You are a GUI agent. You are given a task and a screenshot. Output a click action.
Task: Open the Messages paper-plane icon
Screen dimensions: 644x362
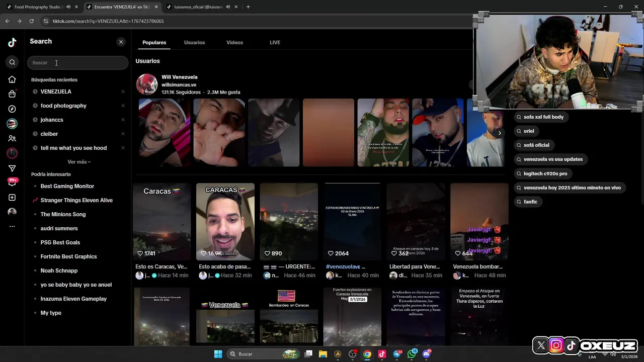[12, 168]
